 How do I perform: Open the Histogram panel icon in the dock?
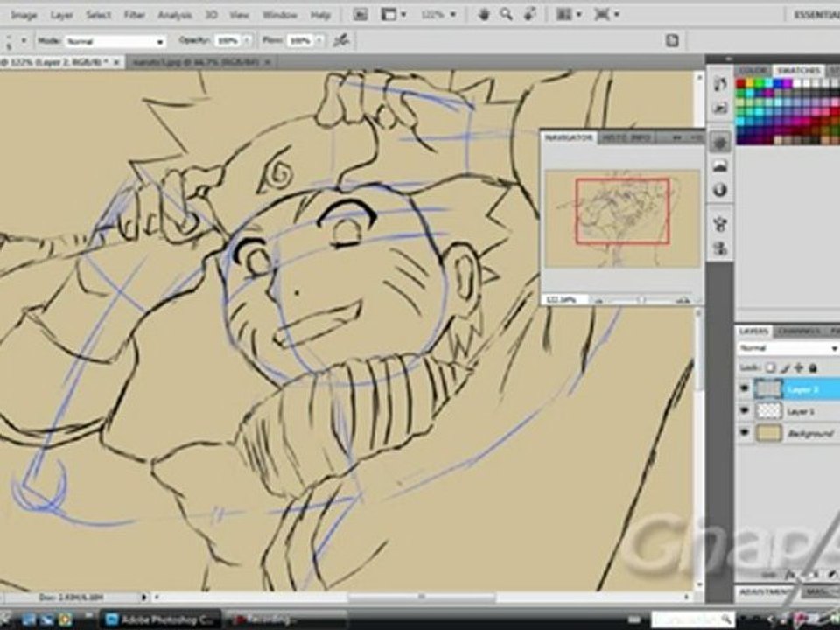point(720,166)
